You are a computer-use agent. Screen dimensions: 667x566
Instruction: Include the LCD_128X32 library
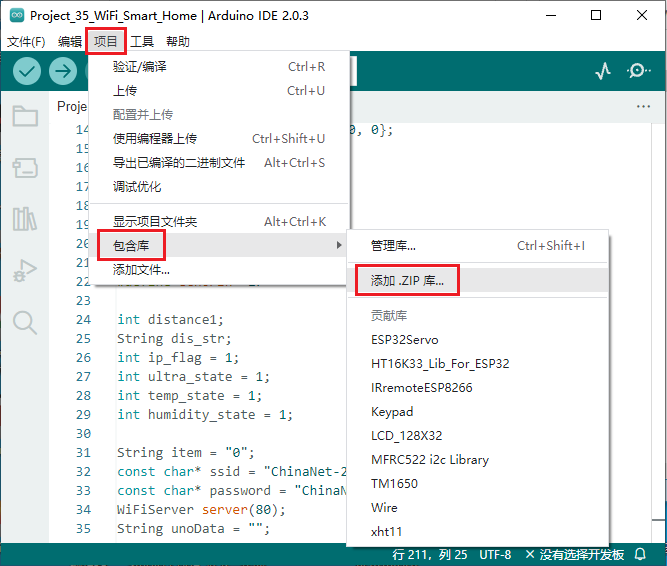[x=406, y=435]
